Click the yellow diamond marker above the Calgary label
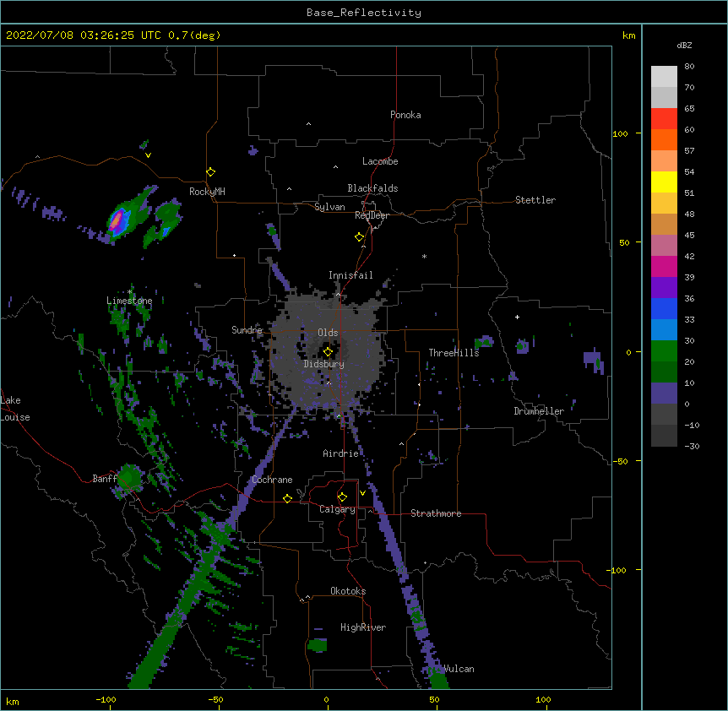 [342, 497]
